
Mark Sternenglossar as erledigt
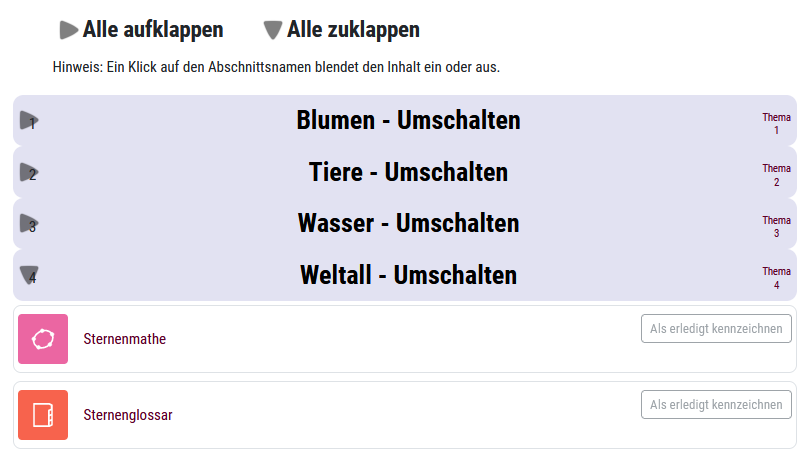[x=716, y=405]
